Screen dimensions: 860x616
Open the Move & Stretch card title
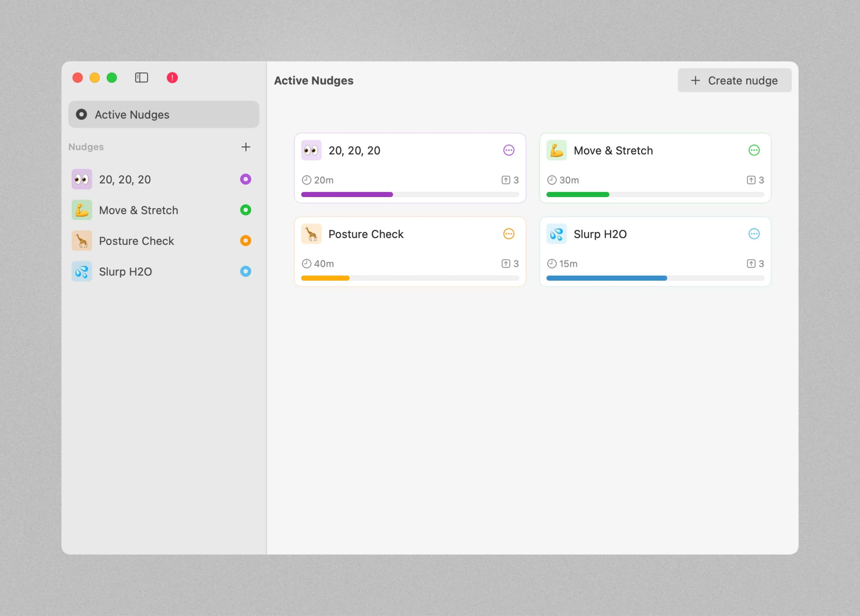pyautogui.click(x=613, y=151)
